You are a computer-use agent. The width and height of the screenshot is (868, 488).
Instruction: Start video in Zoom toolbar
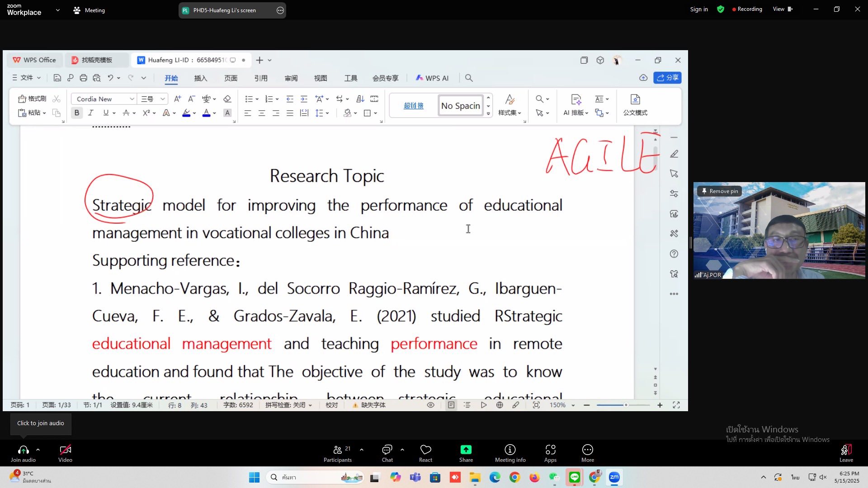(65, 454)
